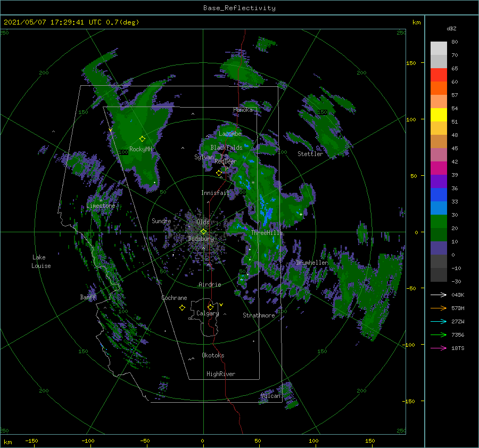The height and width of the screenshot is (448, 479).
Task: Pick the bright yellow swatch between 54 and 51
Action: coord(439,115)
